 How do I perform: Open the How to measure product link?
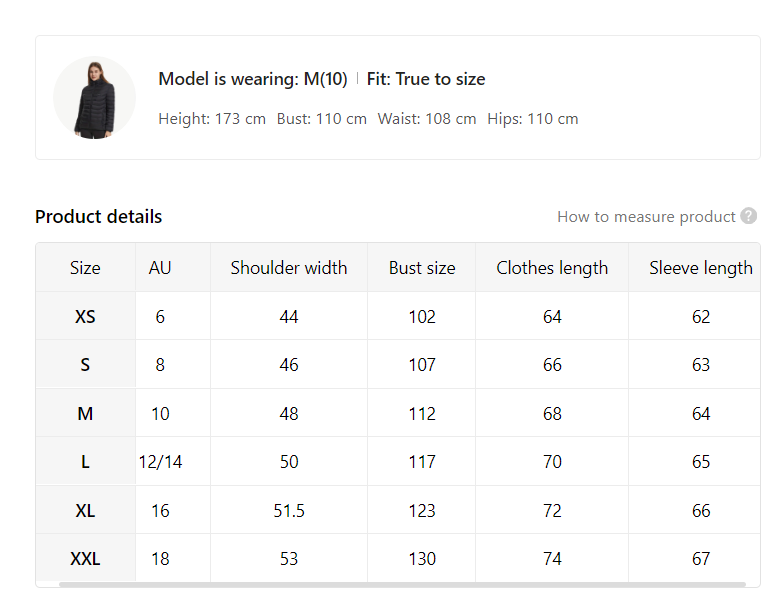[x=646, y=217]
